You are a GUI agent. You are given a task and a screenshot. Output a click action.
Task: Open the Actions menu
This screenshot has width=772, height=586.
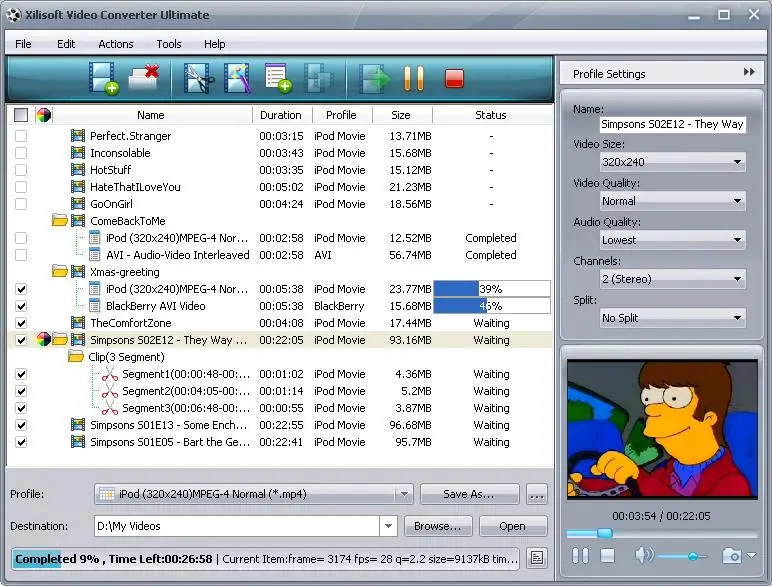pyautogui.click(x=116, y=44)
